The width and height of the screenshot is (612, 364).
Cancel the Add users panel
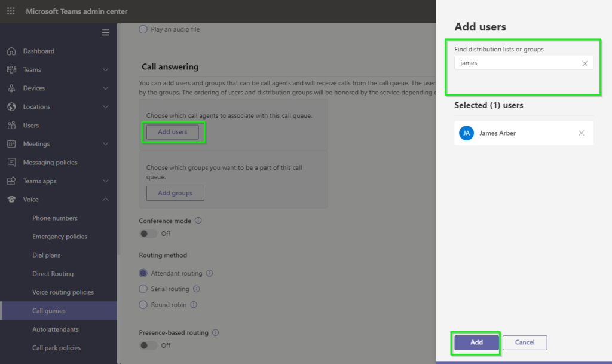[525, 342]
